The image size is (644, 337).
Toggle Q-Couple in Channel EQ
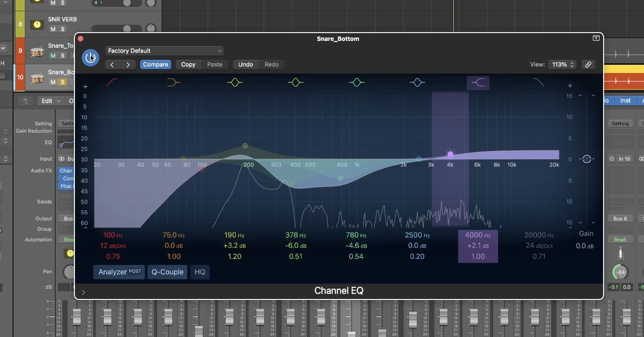pos(167,272)
